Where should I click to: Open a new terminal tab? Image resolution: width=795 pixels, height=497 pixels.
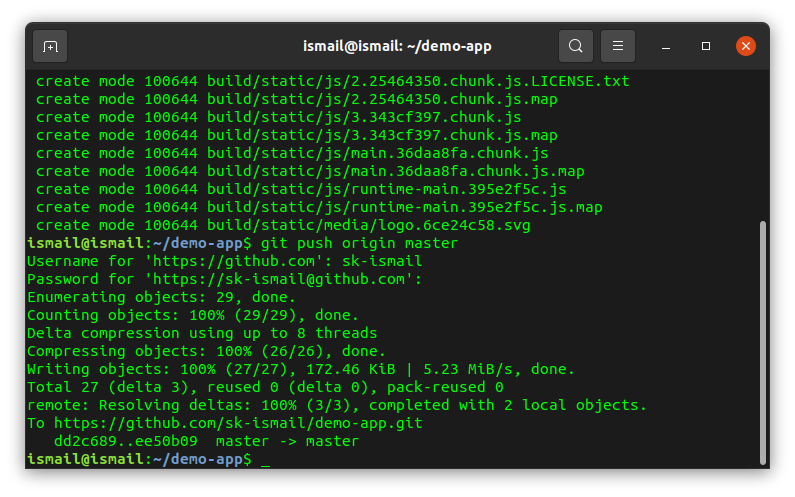(x=50, y=46)
